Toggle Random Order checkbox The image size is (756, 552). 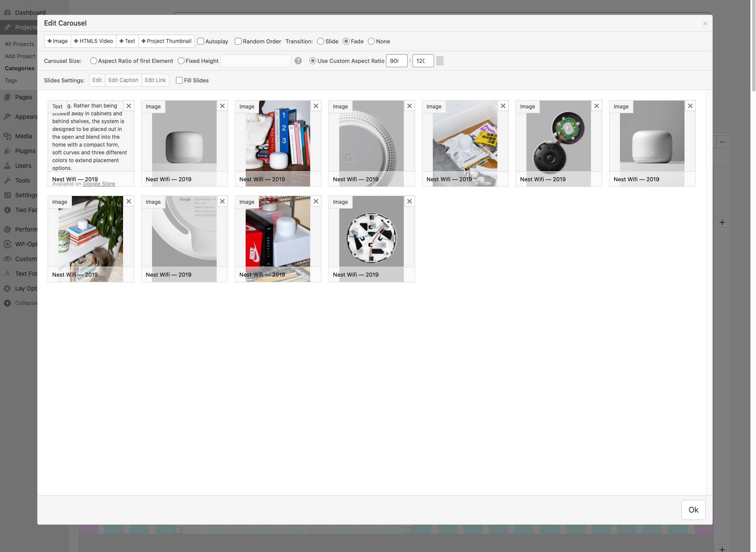(x=238, y=41)
